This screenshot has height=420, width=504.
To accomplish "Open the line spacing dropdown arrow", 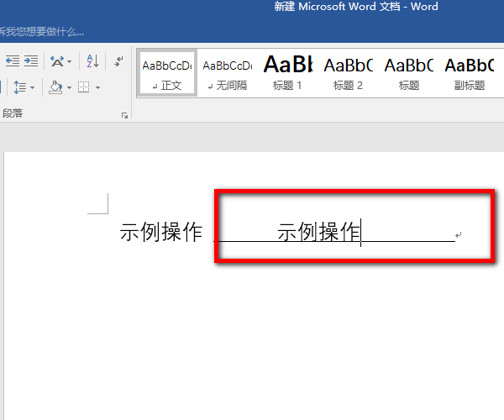I will coord(32,87).
